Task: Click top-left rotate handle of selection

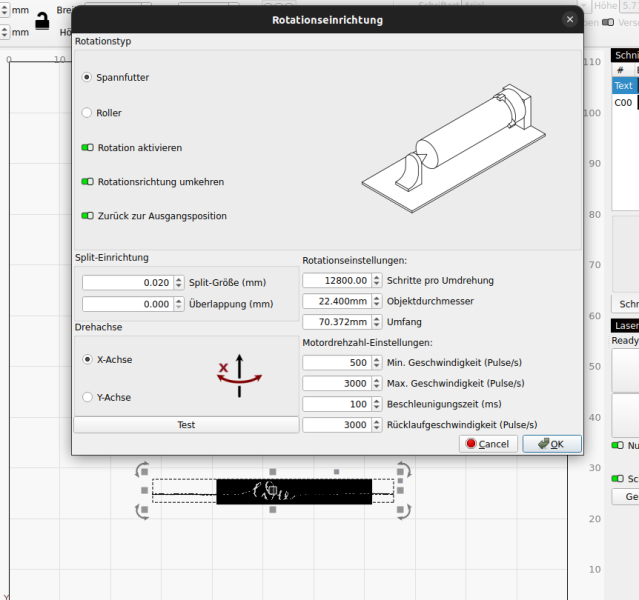Action: (x=142, y=470)
